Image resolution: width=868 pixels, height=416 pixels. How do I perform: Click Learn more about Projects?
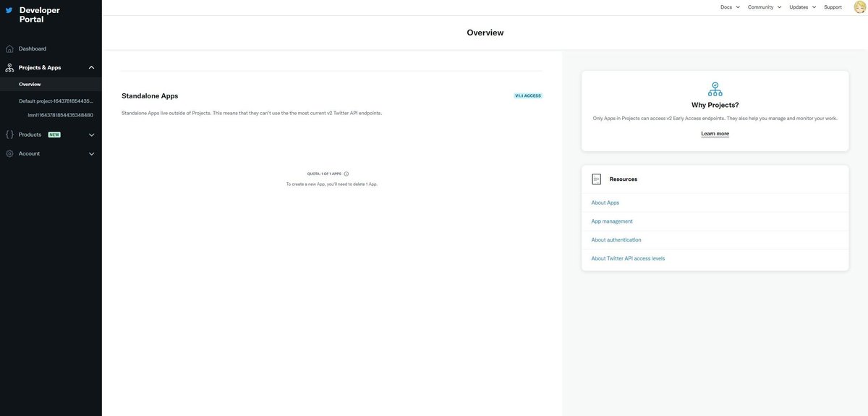pyautogui.click(x=715, y=134)
